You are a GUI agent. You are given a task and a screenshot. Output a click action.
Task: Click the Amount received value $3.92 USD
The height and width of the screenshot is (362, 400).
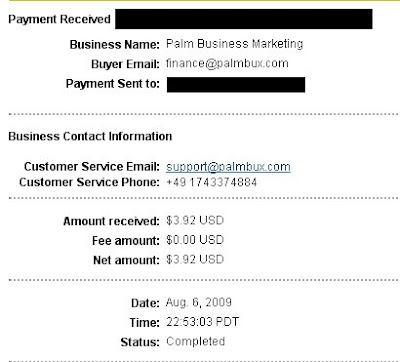pyautogui.click(x=195, y=220)
